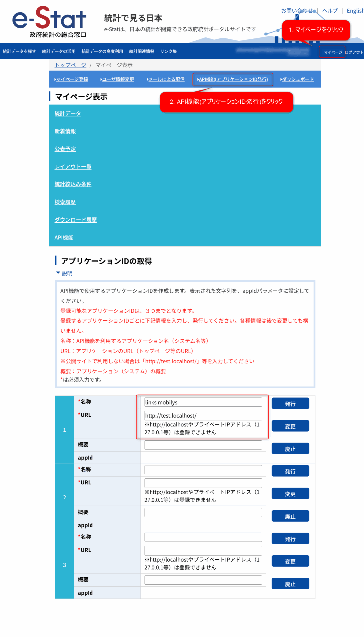Open 統計データを探す menu
Image resolution: width=364 pixels, height=637 pixels.
19,51
